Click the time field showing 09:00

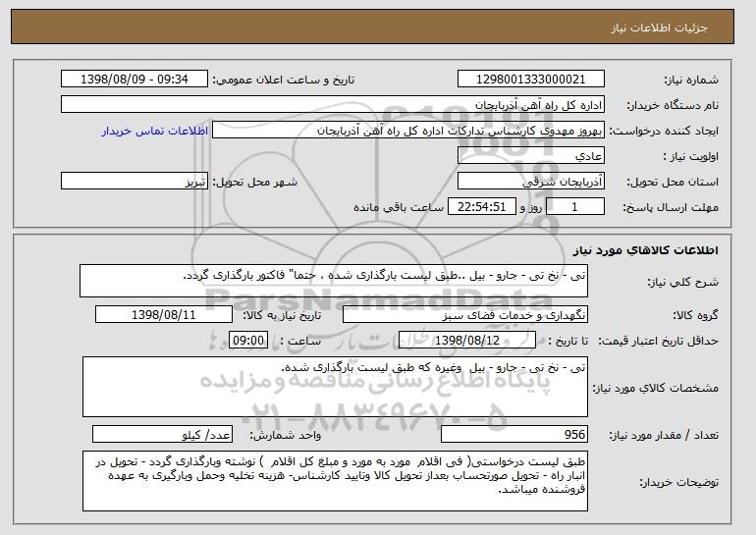click(248, 341)
